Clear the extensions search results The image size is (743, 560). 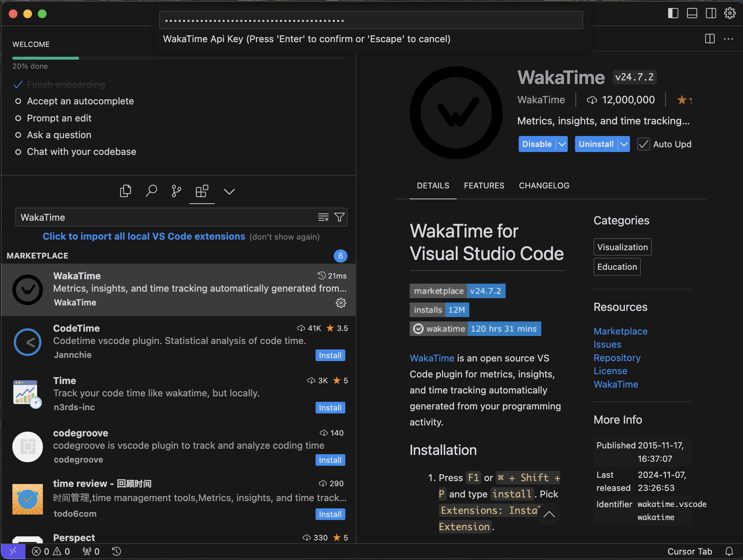tap(323, 217)
